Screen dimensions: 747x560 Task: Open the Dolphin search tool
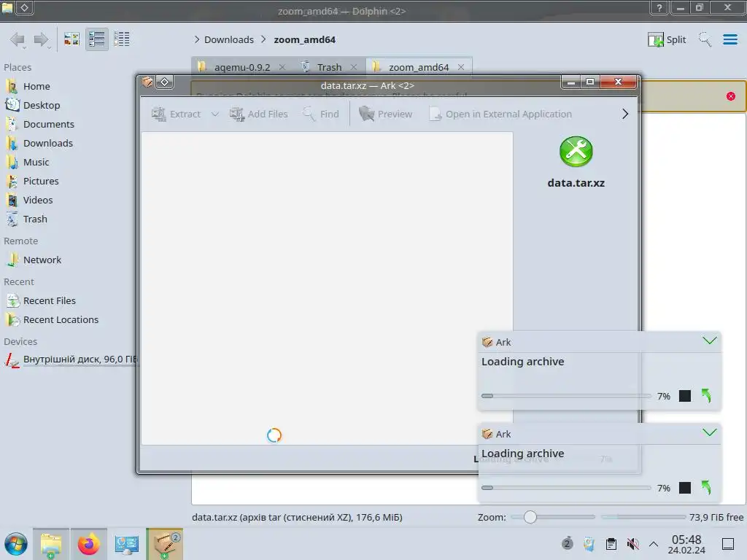(705, 39)
